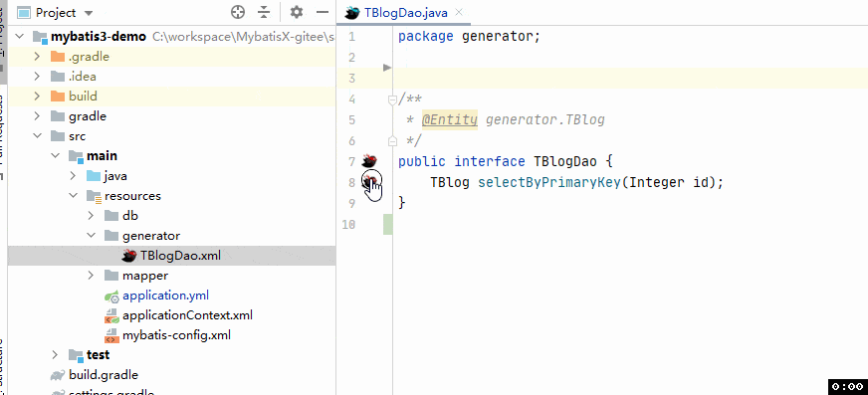Click the MybatisX bird gutter icon on line 7

tap(369, 161)
